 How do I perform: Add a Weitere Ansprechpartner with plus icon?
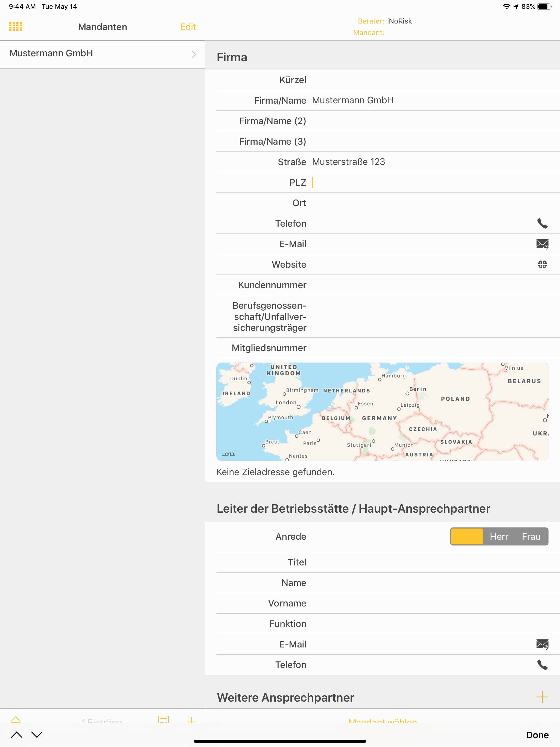coord(542,697)
